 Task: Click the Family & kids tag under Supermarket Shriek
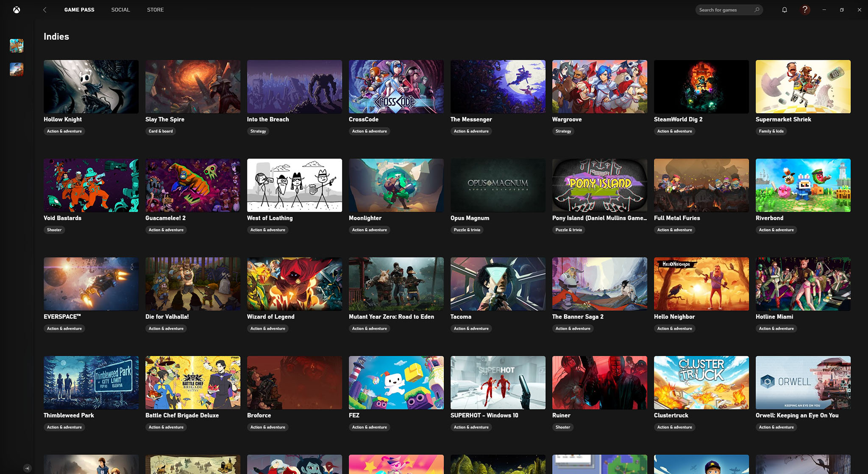coord(771,131)
